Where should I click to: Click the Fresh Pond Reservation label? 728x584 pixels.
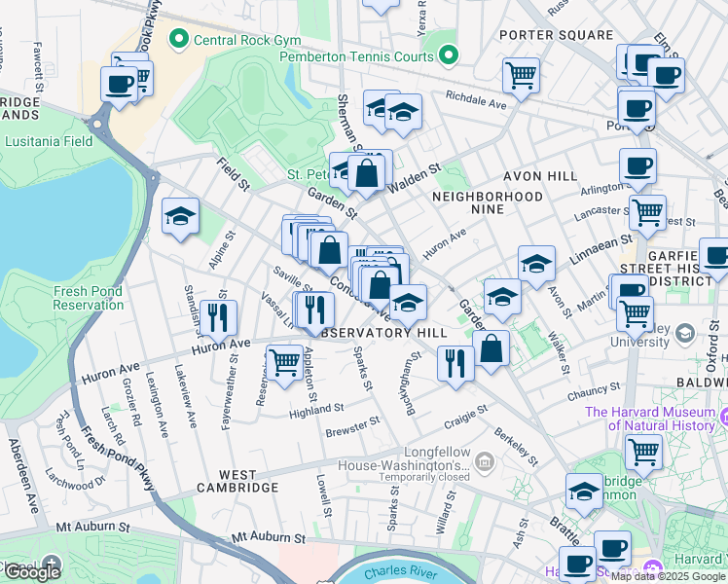pos(61,298)
